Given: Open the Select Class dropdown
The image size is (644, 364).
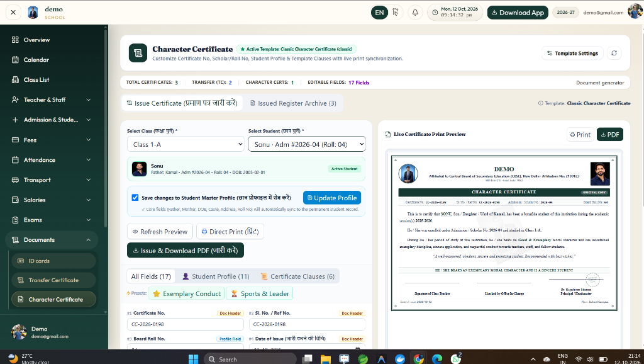Looking at the screenshot, I should pos(186,144).
